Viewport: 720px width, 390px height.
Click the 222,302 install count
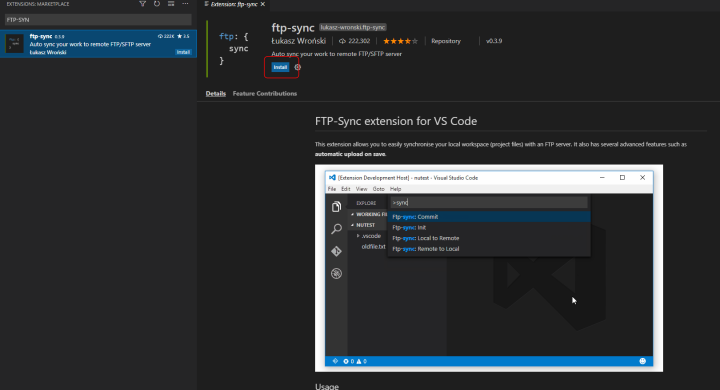(354, 41)
